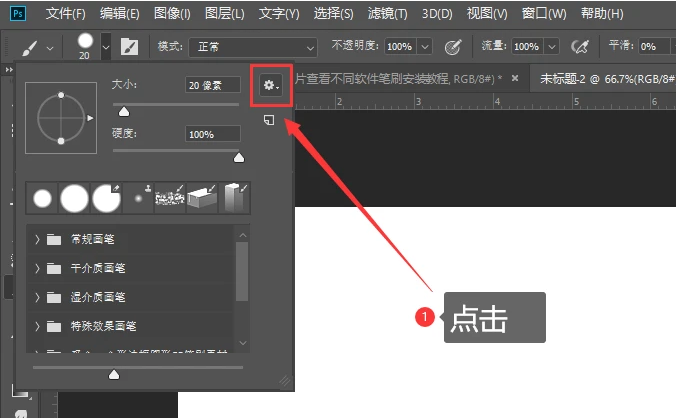Image resolution: width=676 pixels, height=418 pixels.
Task: Switch to the 笔刷安装教程 document tab
Action: click(x=398, y=79)
